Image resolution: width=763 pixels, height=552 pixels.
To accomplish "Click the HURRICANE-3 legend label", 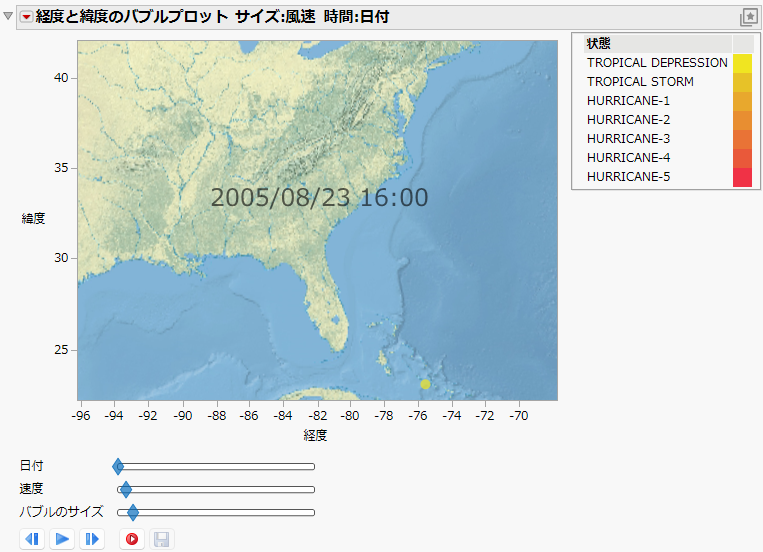I will (x=628, y=139).
